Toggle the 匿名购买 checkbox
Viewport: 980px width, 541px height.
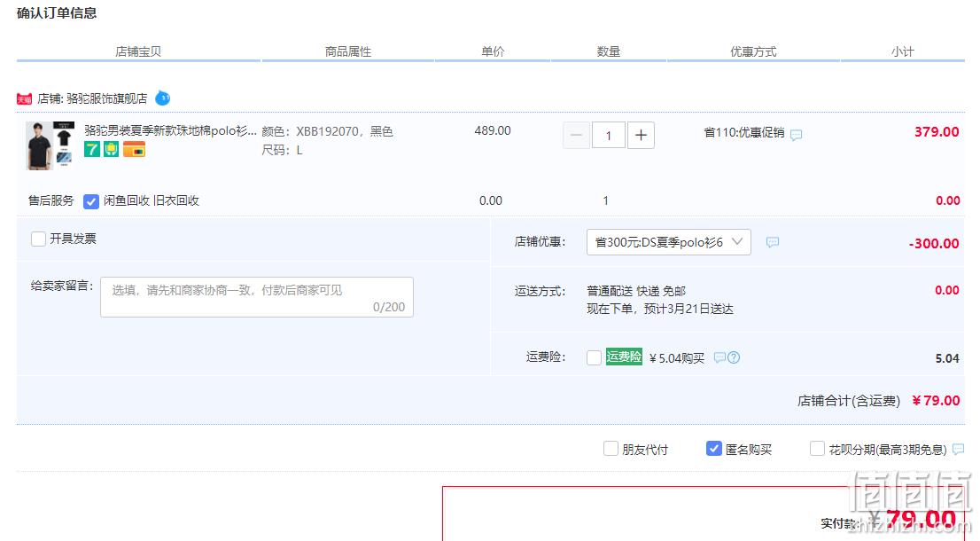pos(714,449)
